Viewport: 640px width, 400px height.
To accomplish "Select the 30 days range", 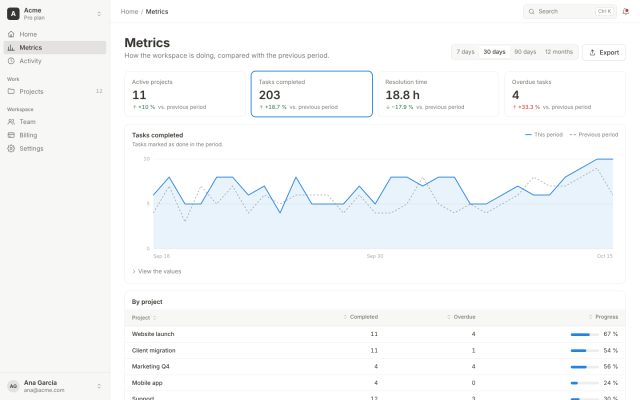I will (x=494, y=52).
